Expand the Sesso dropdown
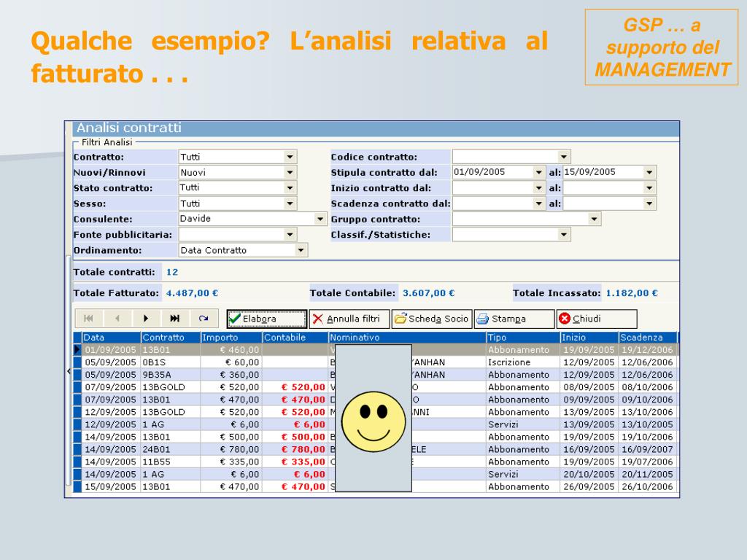747x560 pixels. [290, 203]
